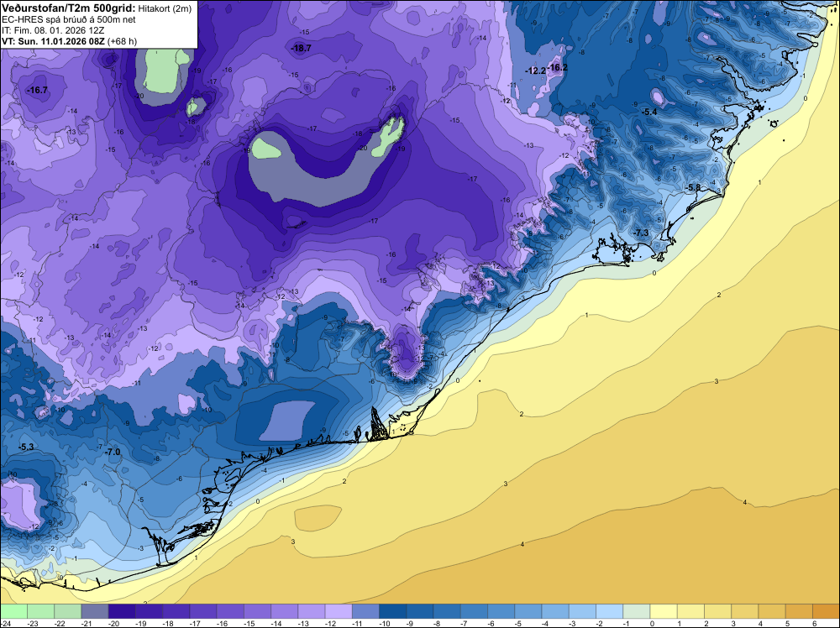
Task: Pick the grey-blue legend swatch between -21 and -20
Action: point(95,611)
